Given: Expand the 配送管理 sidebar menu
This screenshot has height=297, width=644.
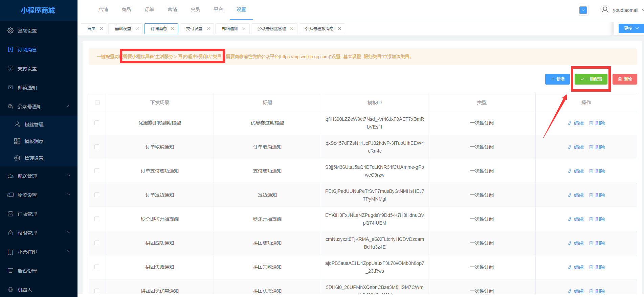Looking at the screenshot, I should coord(69,176).
